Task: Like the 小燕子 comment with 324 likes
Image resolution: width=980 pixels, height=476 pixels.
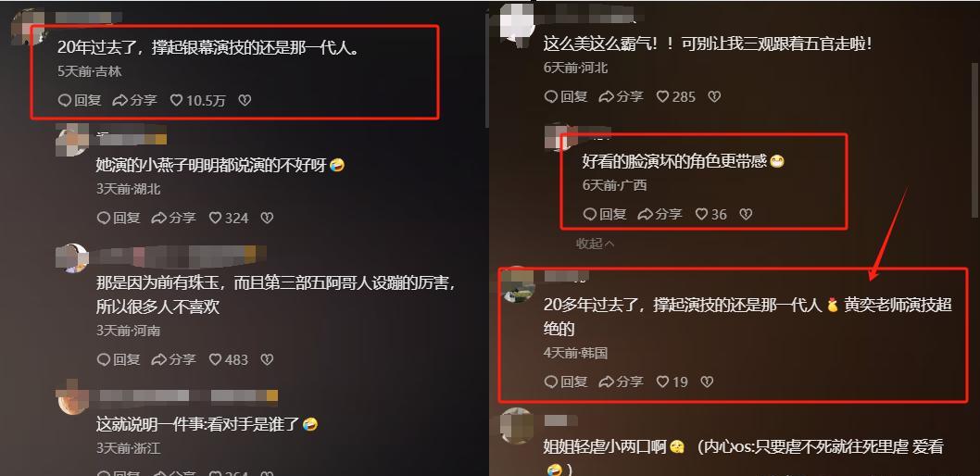Action: coord(229,218)
